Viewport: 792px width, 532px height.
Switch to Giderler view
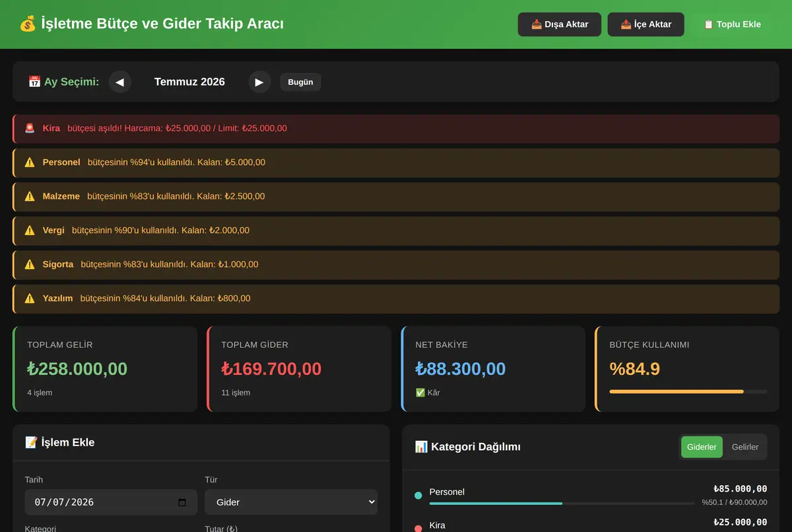click(x=702, y=447)
